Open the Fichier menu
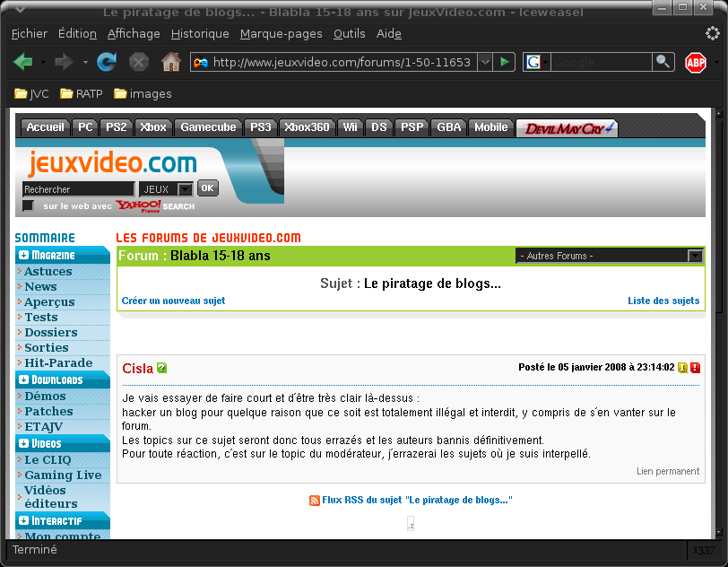 click(x=30, y=34)
